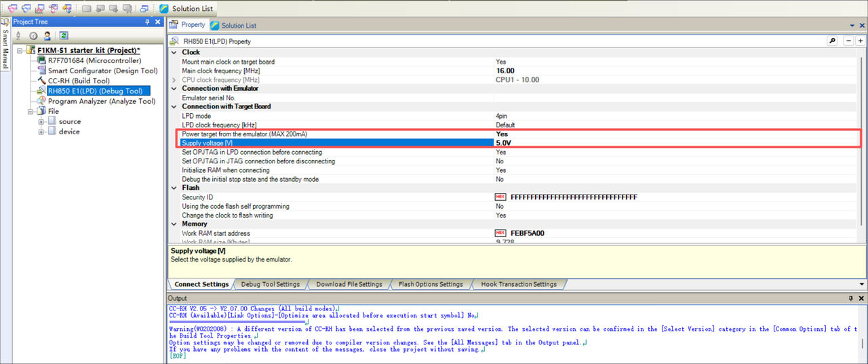
Task: Expand the source folder
Action: pos(41,121)
